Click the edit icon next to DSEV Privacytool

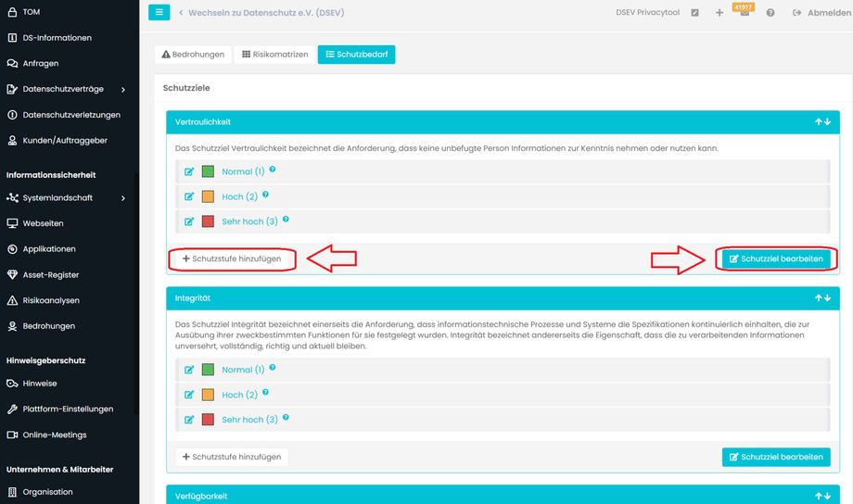694,12
